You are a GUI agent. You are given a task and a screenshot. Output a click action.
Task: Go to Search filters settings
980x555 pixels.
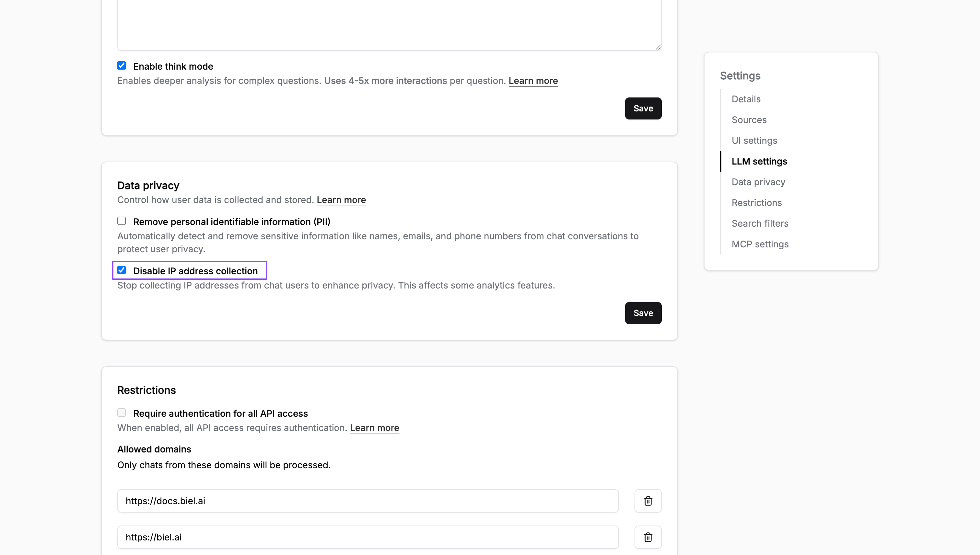(x=760, y=223)
